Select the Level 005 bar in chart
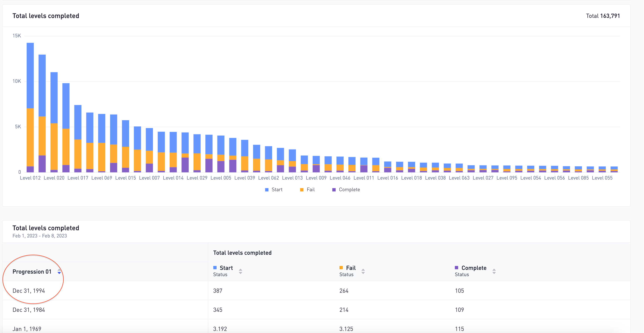The height and width of the screenshot is (333, 644). (x=221, y=154)
